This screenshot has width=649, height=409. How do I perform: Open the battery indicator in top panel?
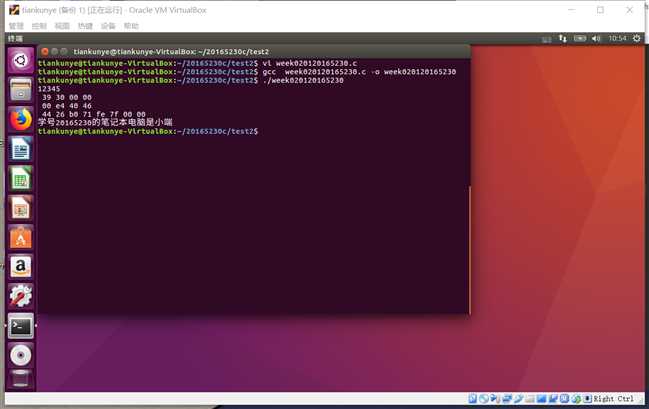point(579,38)
